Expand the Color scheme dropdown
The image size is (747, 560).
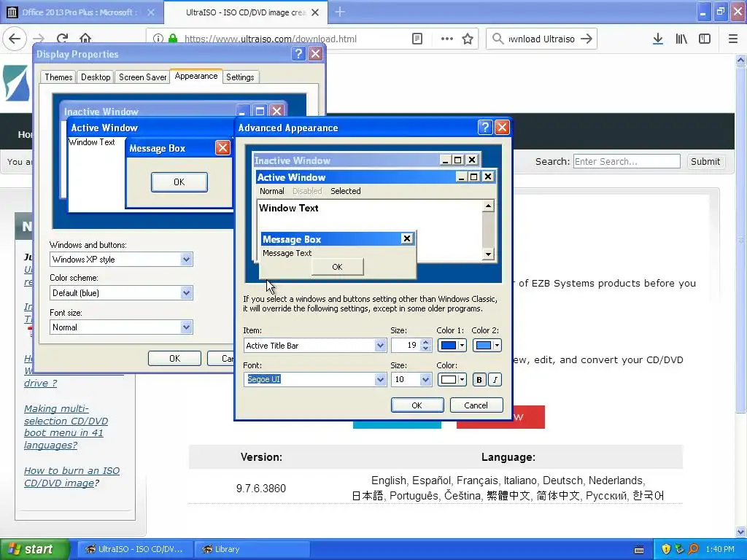(x=186, y=293)
